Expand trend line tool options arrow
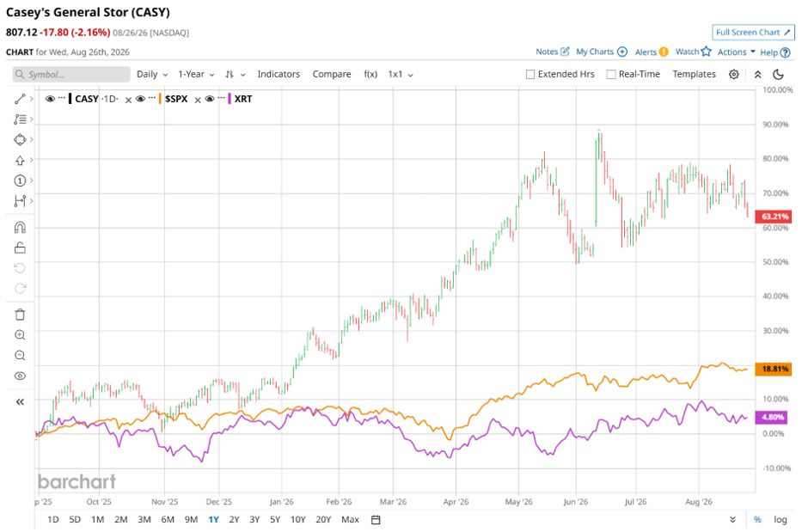The image size is (808, 532). pyautogui.click(x=32, y=99)
